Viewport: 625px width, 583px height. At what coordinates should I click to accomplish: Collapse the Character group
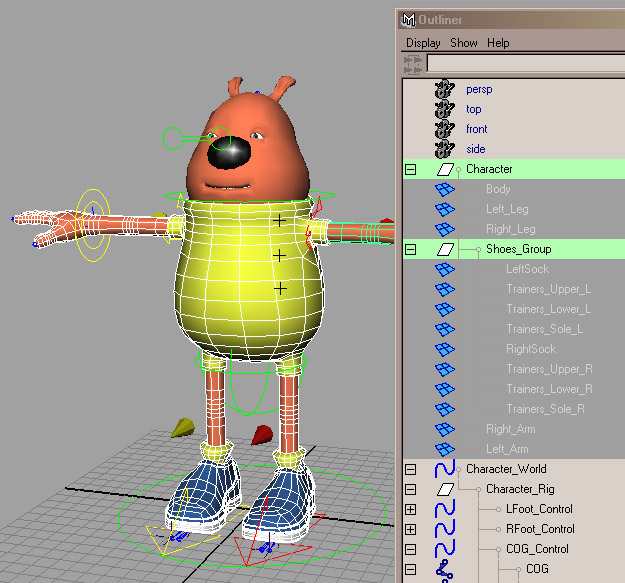(x=410, y=169)
